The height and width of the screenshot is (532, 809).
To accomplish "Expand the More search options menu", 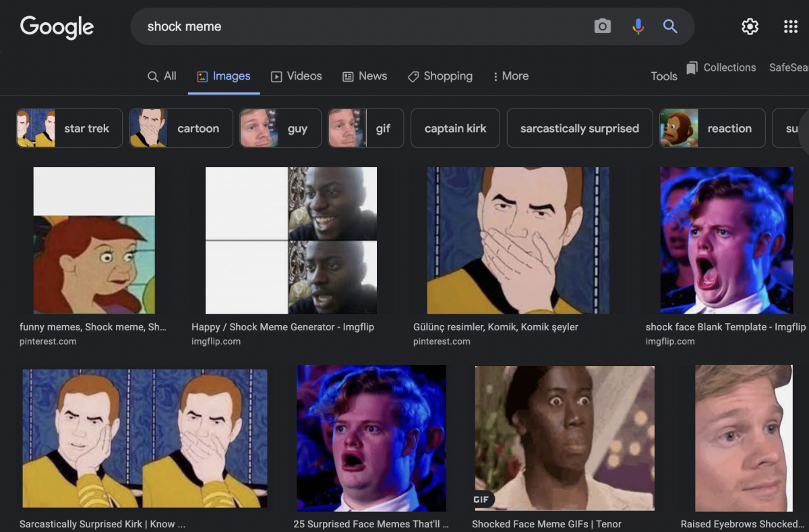I will pyautogui.click(x=510, y=76).
